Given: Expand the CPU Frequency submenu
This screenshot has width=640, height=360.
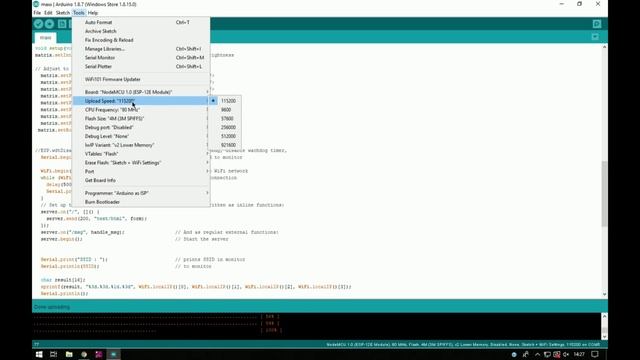Looking at the screenshot, I should 141,110.
